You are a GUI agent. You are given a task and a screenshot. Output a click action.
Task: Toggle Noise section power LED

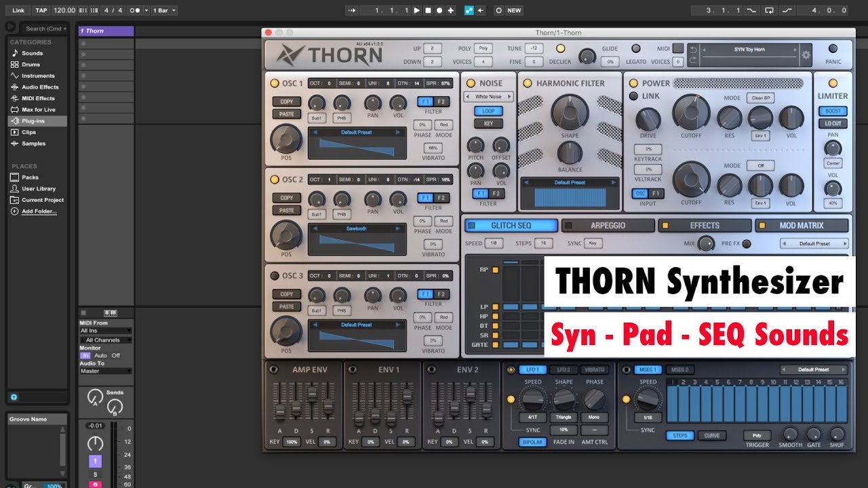[x=471, y=83]
